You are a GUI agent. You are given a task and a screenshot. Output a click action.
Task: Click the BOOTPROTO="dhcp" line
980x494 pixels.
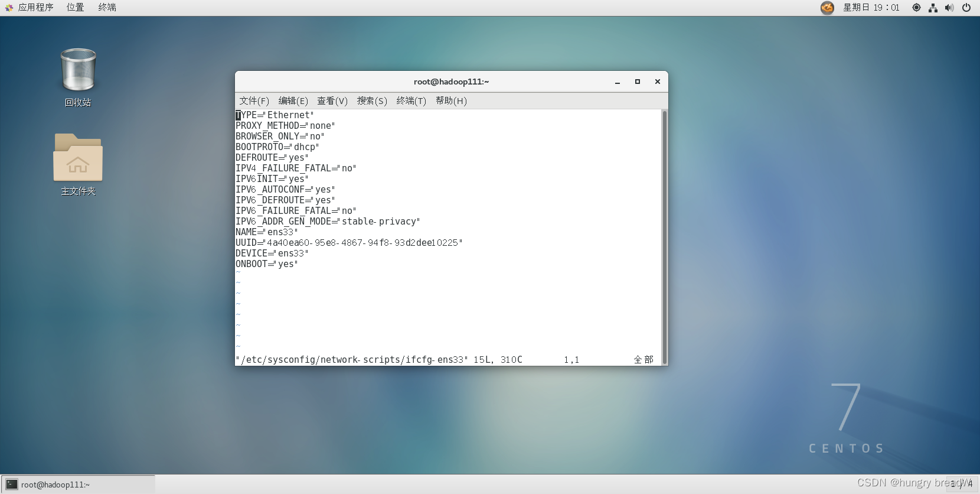pos(277,147)
